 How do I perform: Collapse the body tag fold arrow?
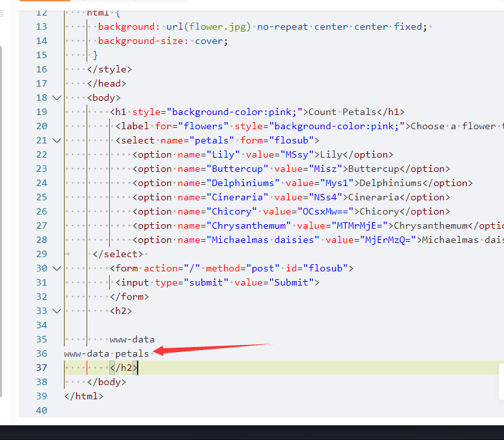(56, 98)
